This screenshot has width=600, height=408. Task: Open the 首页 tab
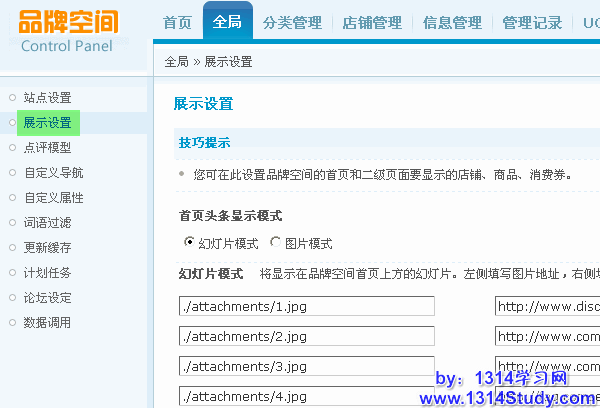pos(177,23)
